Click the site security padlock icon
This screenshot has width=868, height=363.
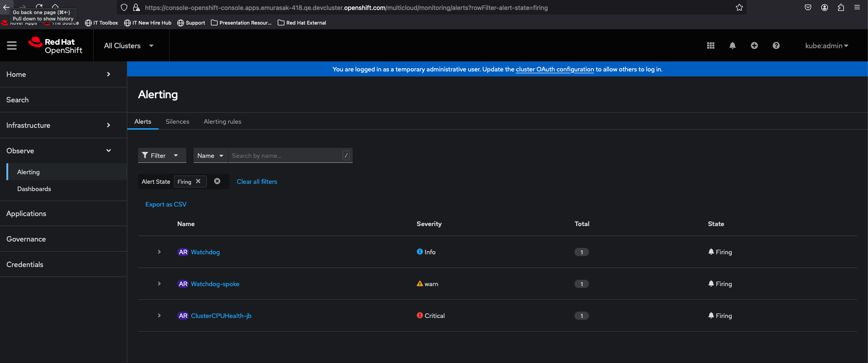(136, 7)
